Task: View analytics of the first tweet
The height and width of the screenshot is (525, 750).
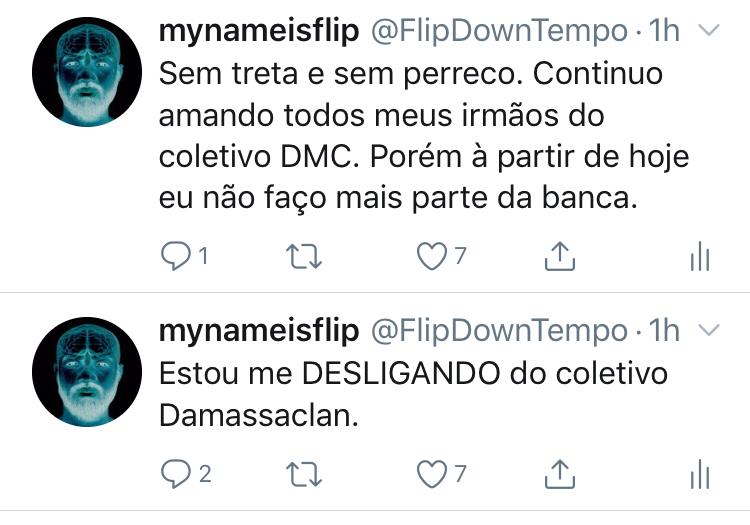Action: [700, 256]
